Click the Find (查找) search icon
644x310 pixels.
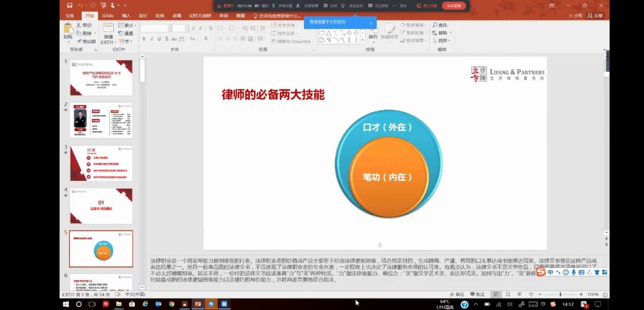[435, 25]
